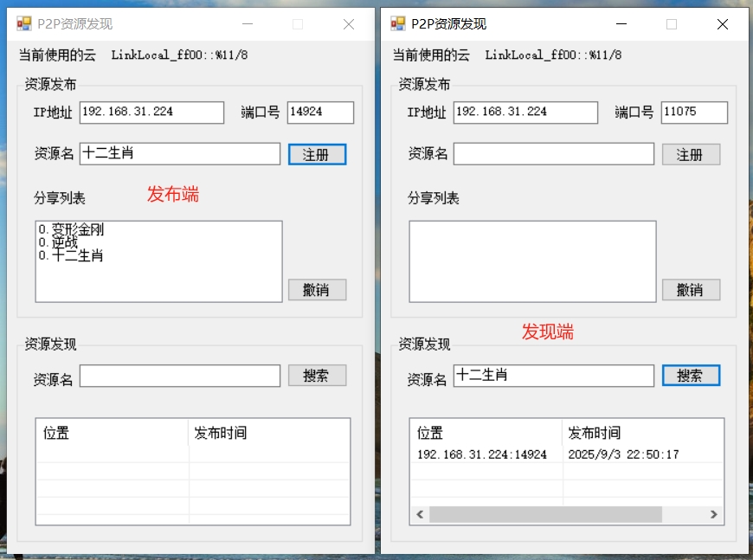The height and width of the screenshot is (560, 753).
Task: Close the left P2P资源发现 window
Action: point(349,24)
